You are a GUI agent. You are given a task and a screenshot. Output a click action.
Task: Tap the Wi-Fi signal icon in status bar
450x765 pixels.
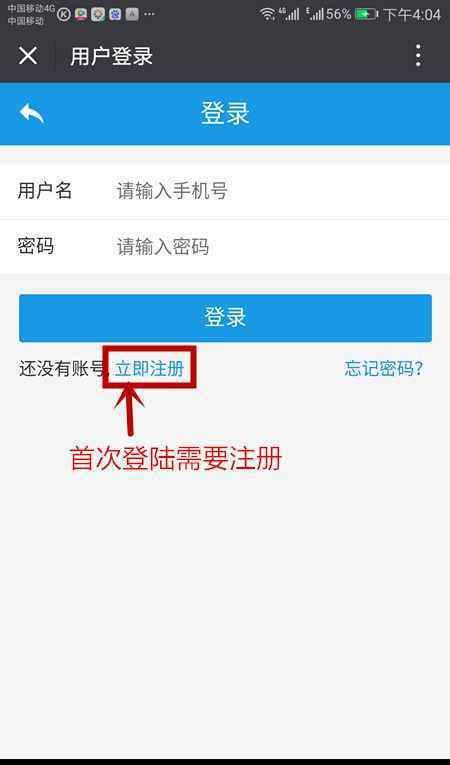point(267,14)
